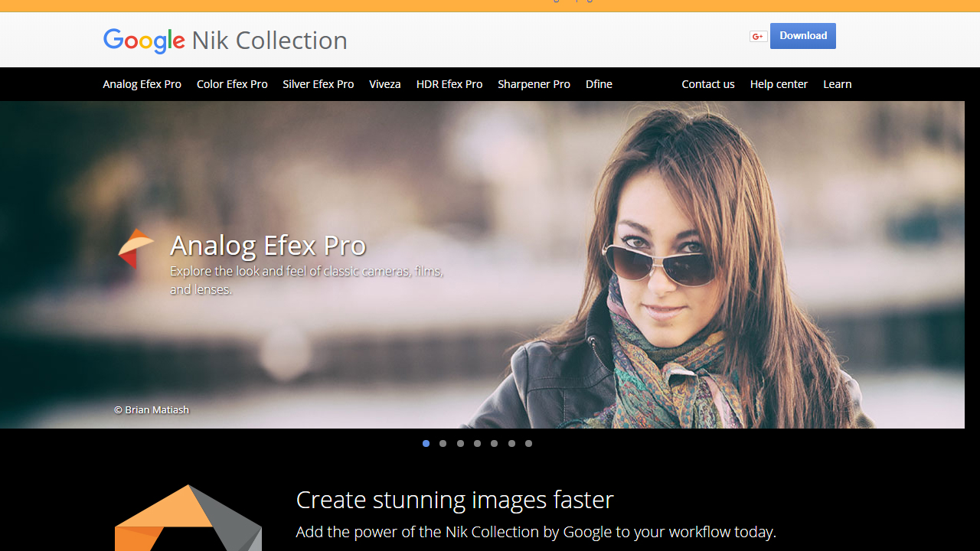980x551 pixels.
Task: Click the Analog Efex Pro orange icon in the banner
Action: point(136,249)
